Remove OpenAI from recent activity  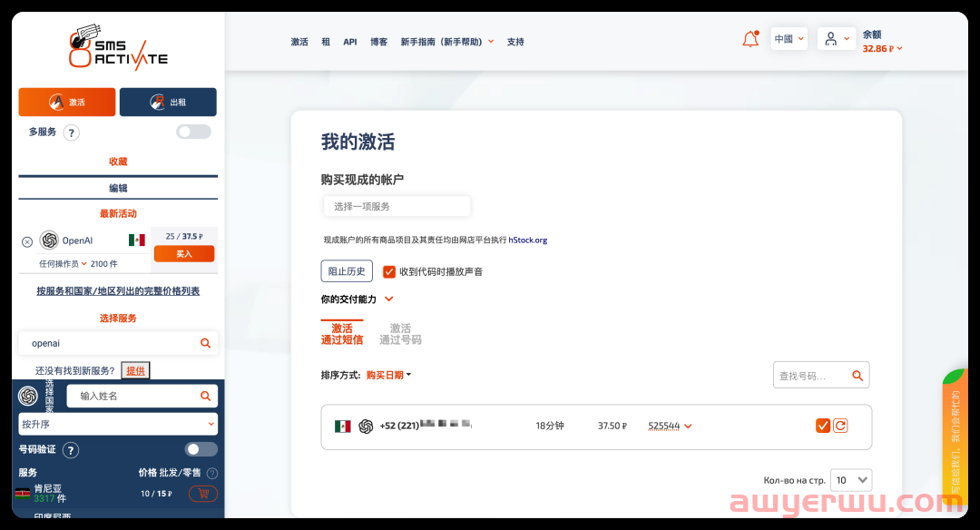[27, 242]
